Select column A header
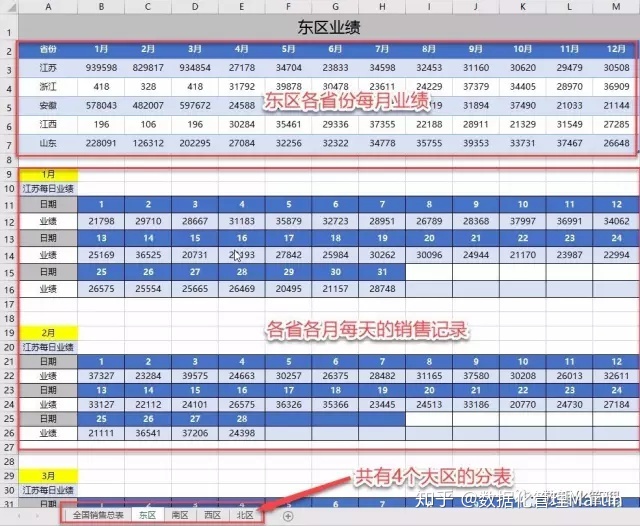Screen dimensions: 640x526 point(48,7)
